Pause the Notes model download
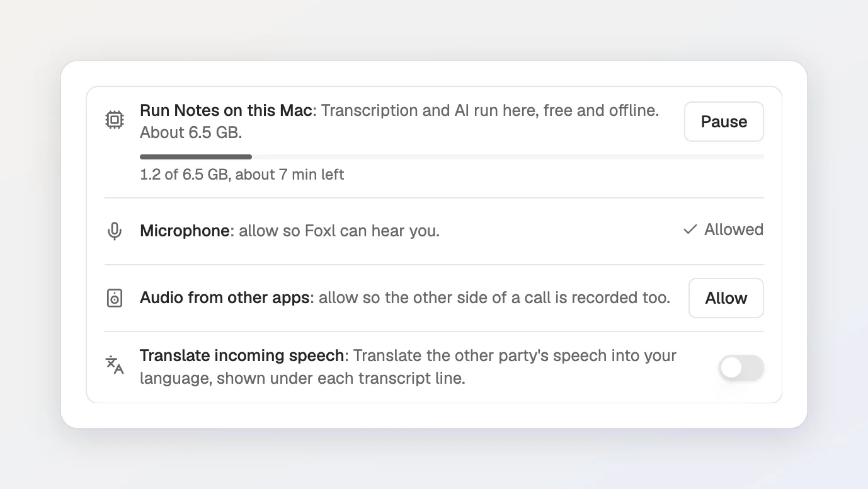Image resolution: width=868 pixels, height=489 pixels. point(724,122)
